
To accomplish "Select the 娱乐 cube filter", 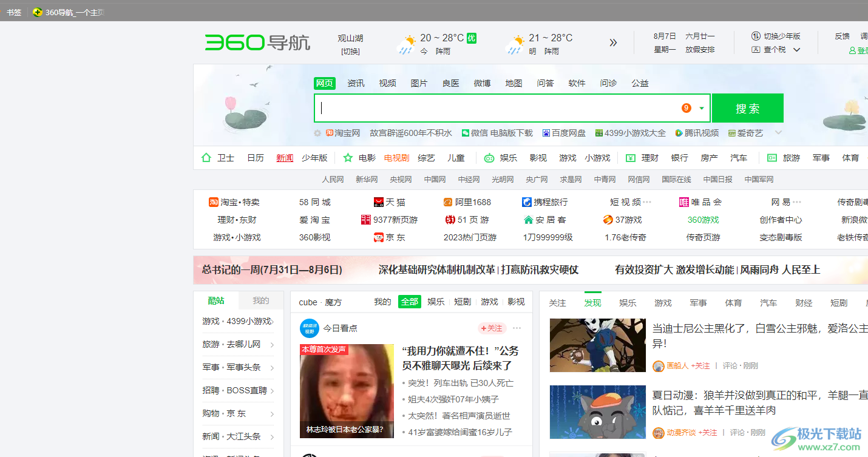I will pos(436,302).
